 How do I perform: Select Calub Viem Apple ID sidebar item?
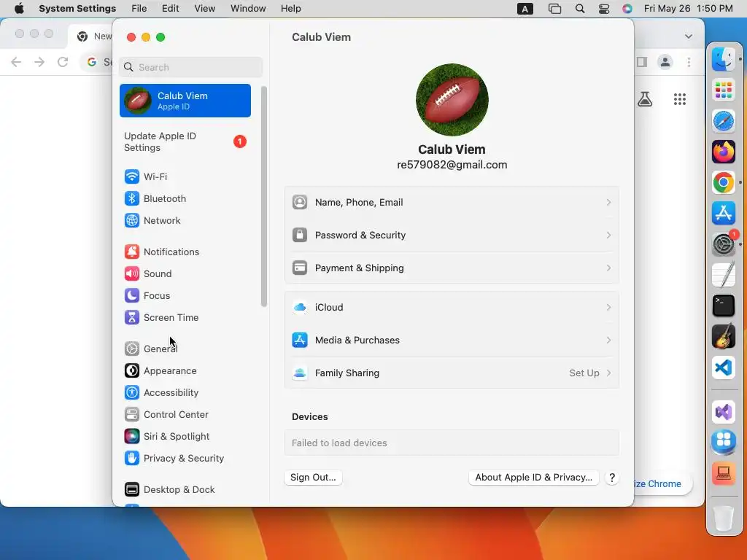pos(185,101)
